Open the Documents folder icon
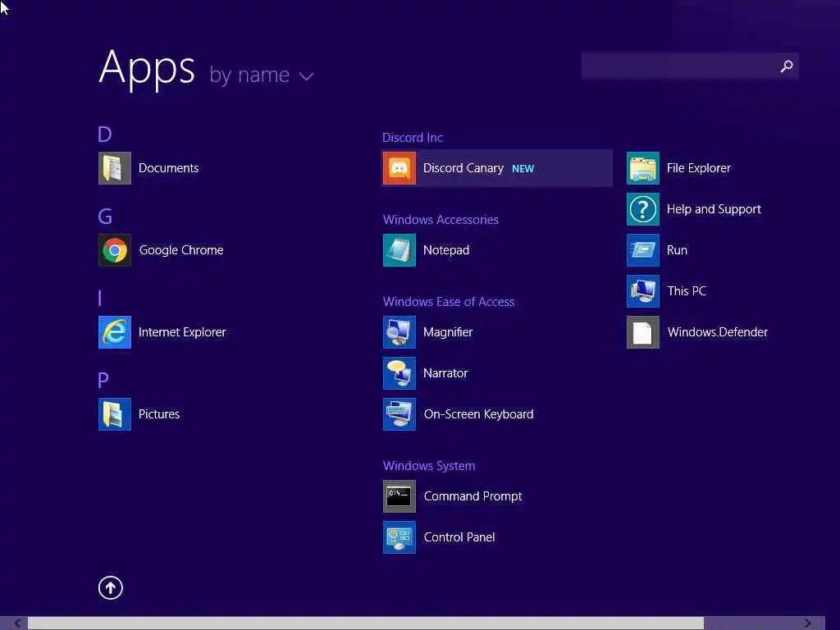 115,168
